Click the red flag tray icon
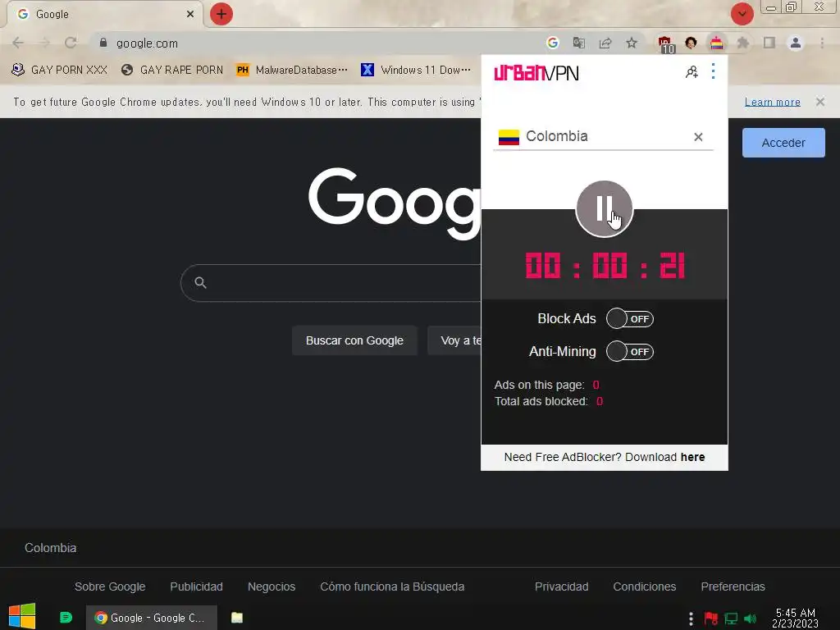This screenshot has width=840, height=630. point(711,619)
